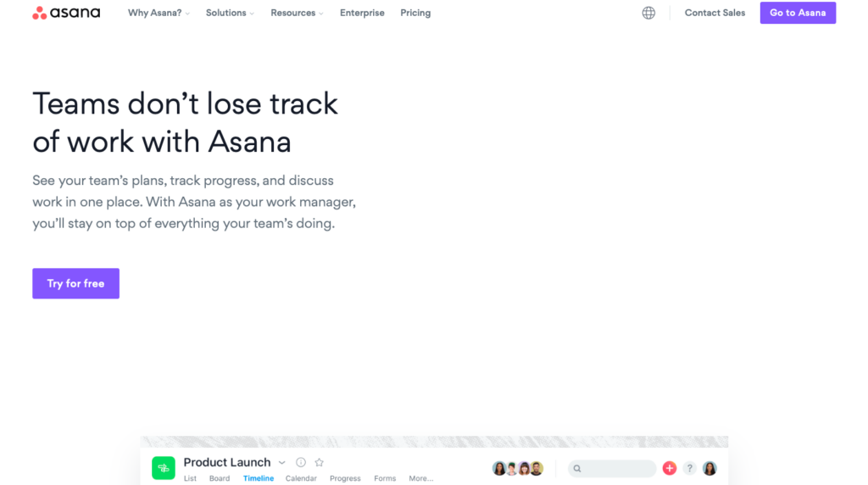
Task: Open the question mark help icon
Action: (x=689, y=468)
